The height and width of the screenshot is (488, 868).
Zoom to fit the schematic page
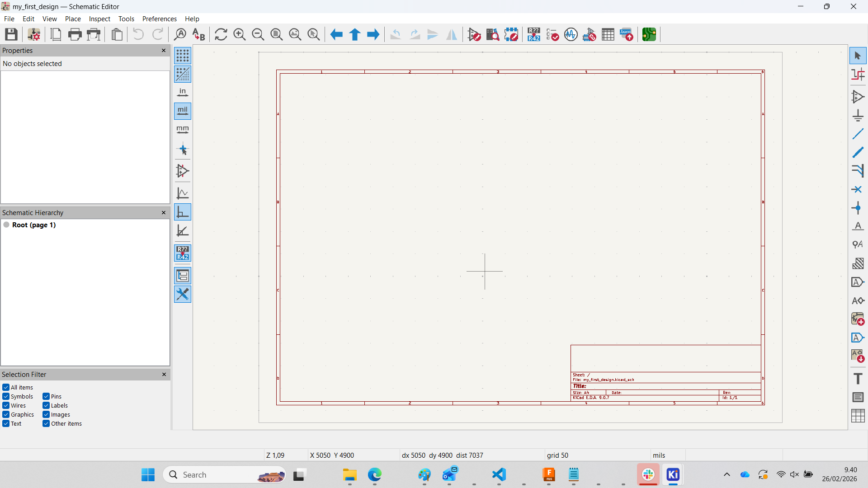point(276,34)
